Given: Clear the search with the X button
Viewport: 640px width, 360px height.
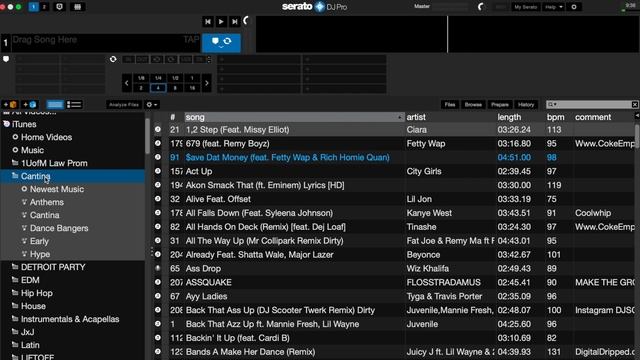Looking at the screenshot, I should pos(635,105).
